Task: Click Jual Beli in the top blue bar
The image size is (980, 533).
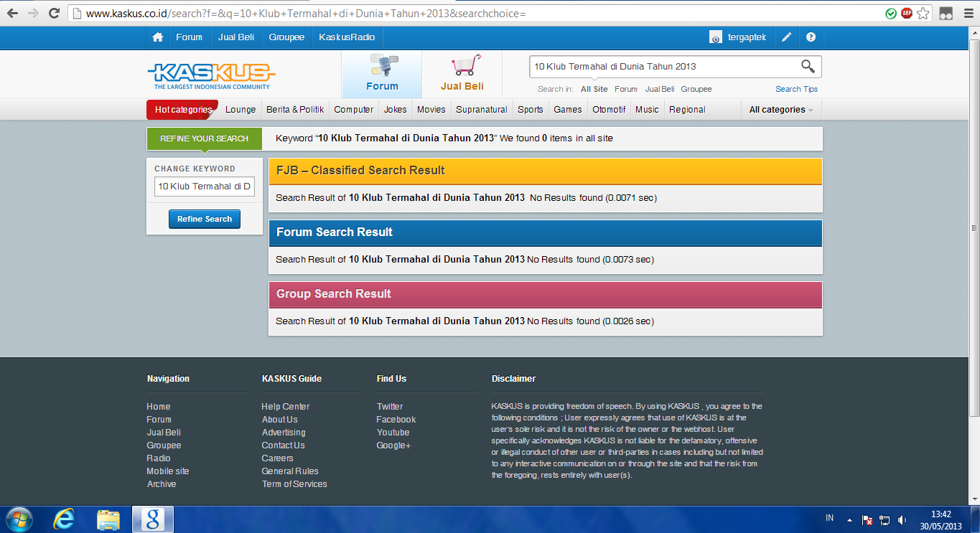Action: pos(236,37)
